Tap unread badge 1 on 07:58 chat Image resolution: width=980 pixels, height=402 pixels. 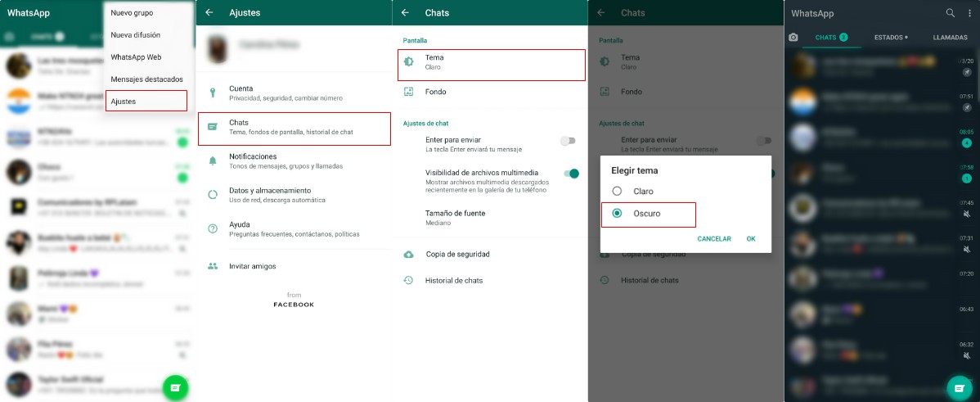tap(967, 178)
